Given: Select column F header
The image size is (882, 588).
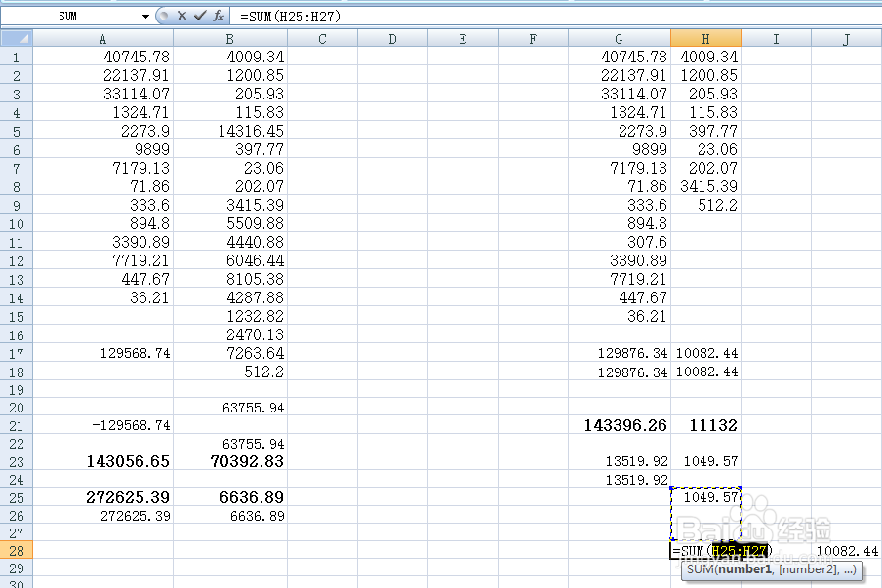Looking at the screenshot, I should point(533,39).
